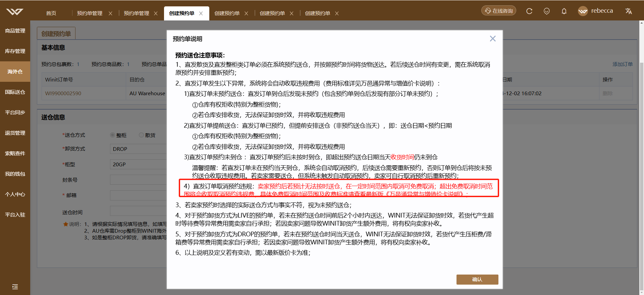Click the location pin icon in header

[x=547, y=11]
